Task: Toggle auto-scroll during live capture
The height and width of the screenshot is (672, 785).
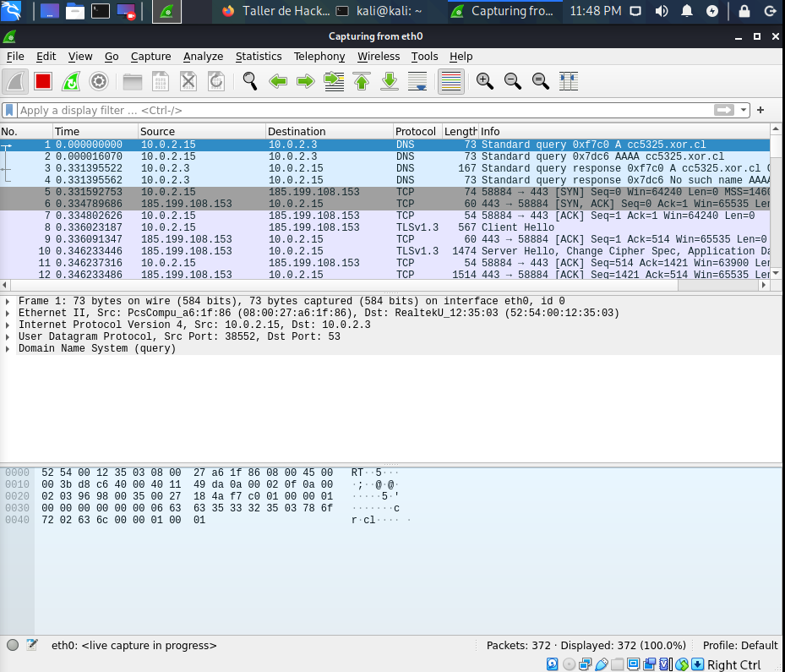Action: tap(417, 81)
